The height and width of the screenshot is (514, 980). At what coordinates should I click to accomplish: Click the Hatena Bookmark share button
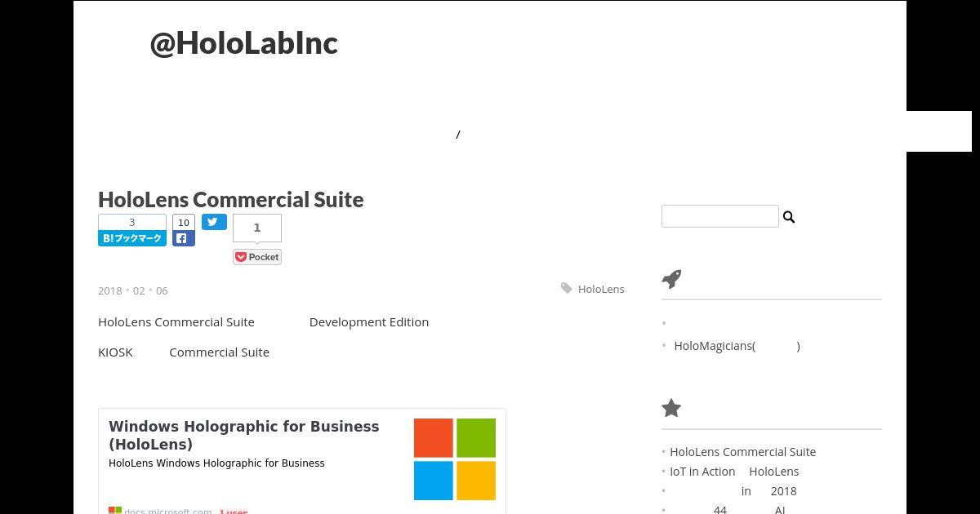132,238
